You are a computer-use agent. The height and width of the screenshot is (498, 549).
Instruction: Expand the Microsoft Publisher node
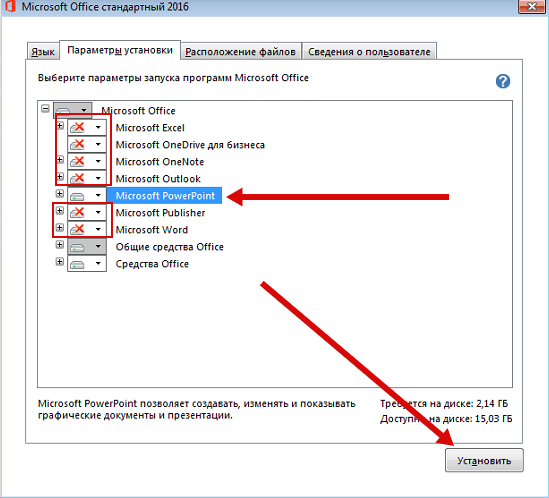tap(60, 210)
